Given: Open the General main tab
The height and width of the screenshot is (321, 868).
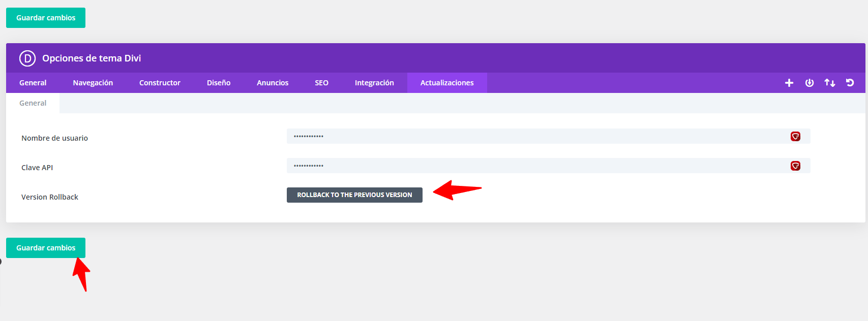Looking at the screenshot, I should 33,83.
